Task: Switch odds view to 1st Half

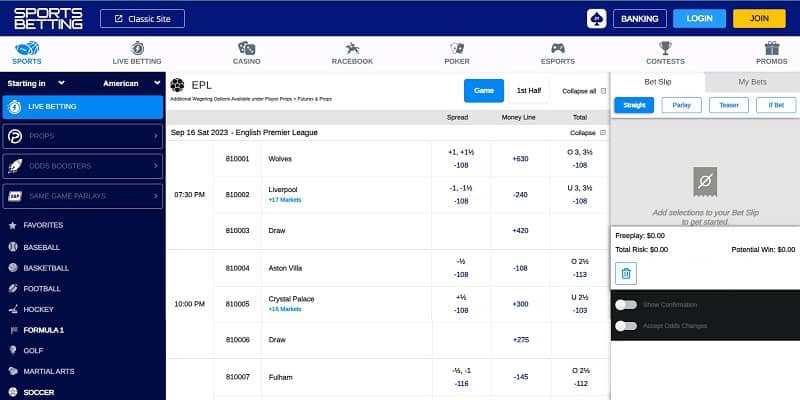Action: [529, 90]
